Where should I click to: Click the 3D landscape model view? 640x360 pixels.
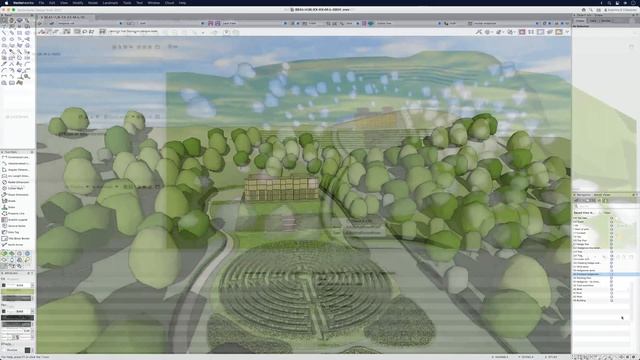pyautogui.click(x=303, y=195)
